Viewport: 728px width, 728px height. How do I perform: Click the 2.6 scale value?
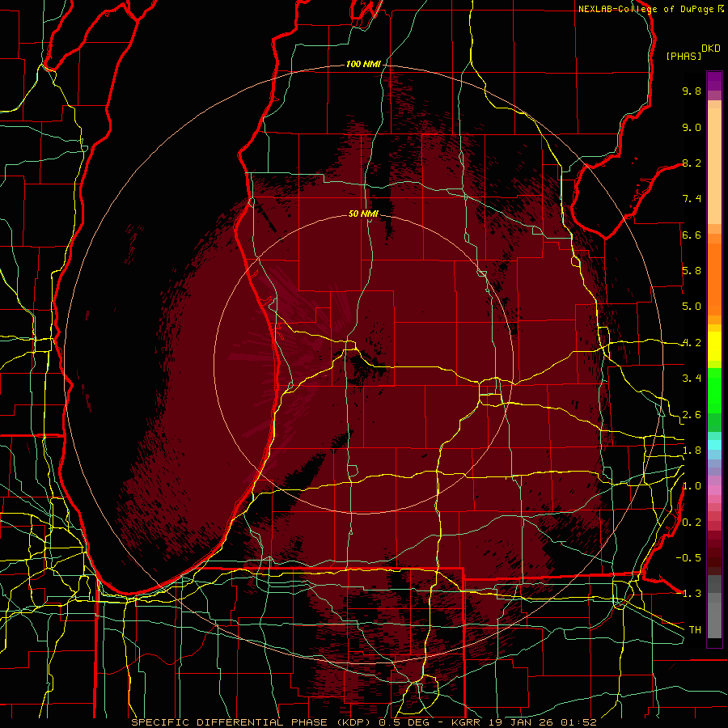point(692,415)
